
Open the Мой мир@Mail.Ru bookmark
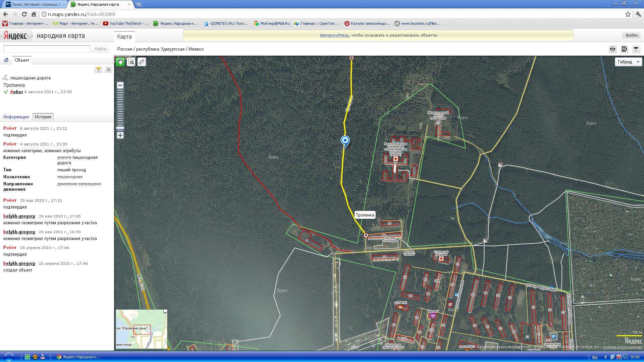point(272,23)
